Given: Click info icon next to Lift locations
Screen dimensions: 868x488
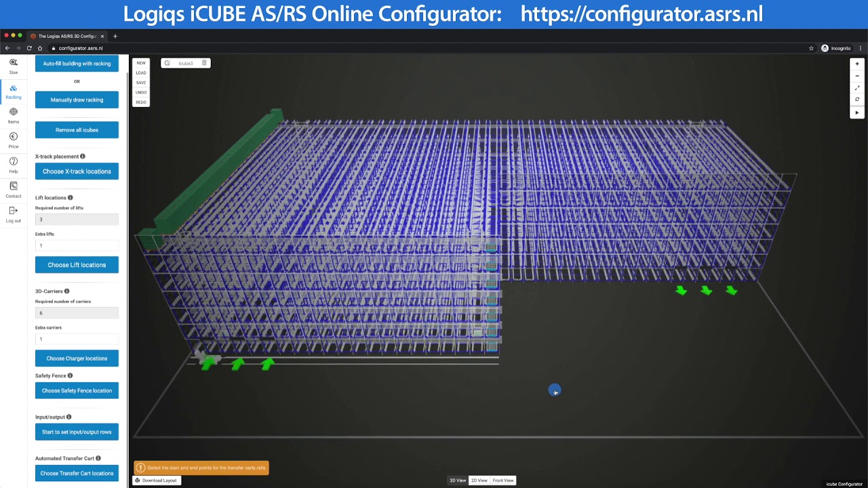Looking at the screenshot, I should 70,198.
